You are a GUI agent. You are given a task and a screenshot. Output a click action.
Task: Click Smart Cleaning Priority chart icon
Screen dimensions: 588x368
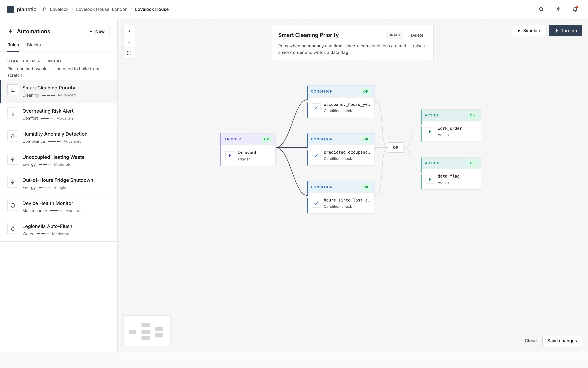point(13,90)
